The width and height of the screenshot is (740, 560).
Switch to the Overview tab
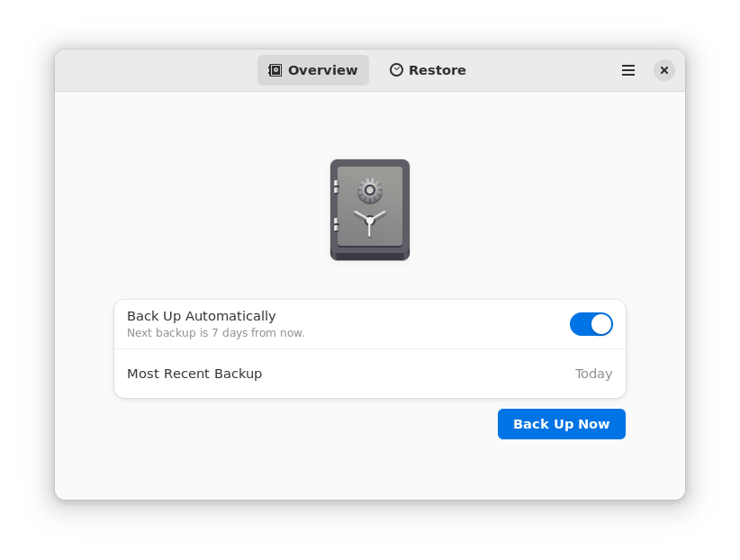[313, 70]
